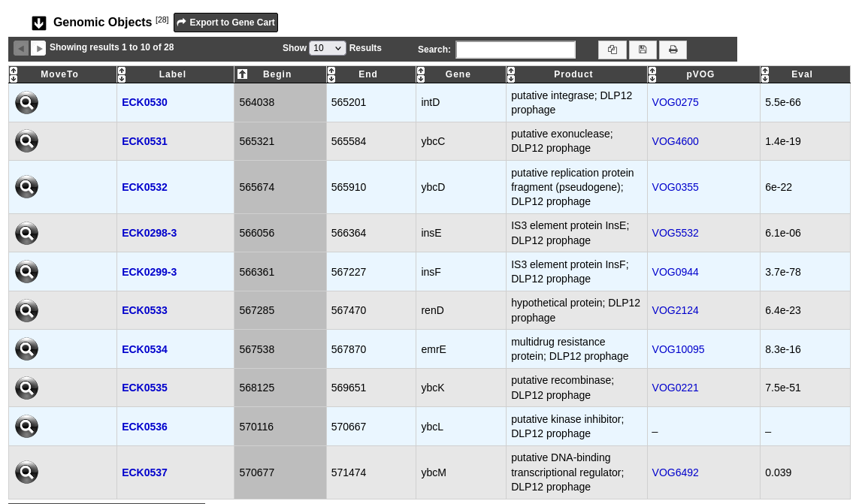Open the VOG0355 pVOG link
859x504 pixels.
(675, 187)
